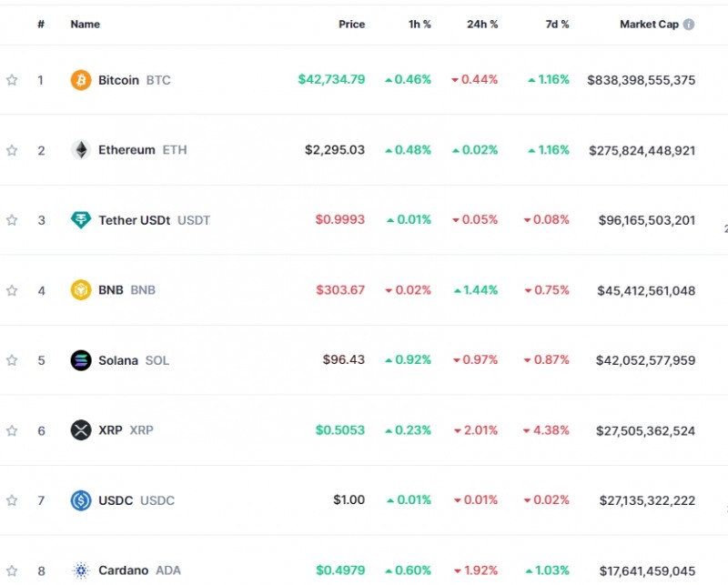
Task: Click the yellow BNB logo icon
Action: tap(81, 290)
